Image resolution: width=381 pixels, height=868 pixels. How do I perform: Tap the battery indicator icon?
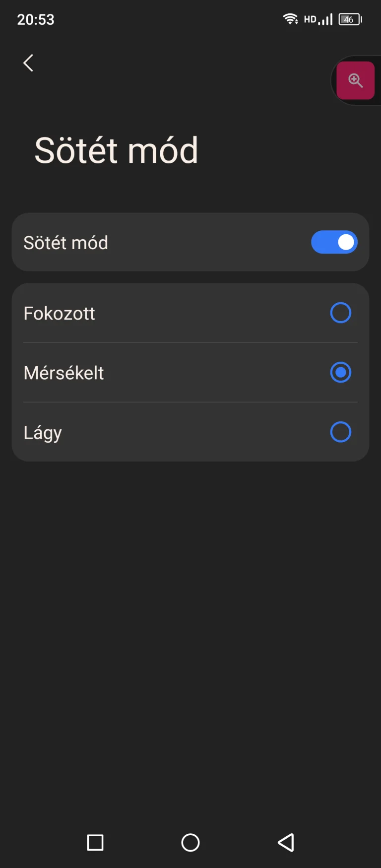click(x=351, y=19)
